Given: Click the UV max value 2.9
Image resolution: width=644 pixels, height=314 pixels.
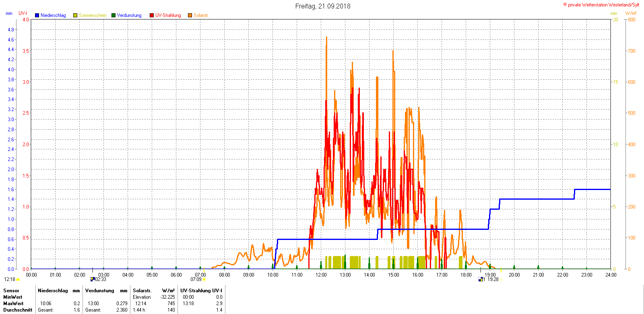Looking at the screenshot, I should (x=219, y=304).
